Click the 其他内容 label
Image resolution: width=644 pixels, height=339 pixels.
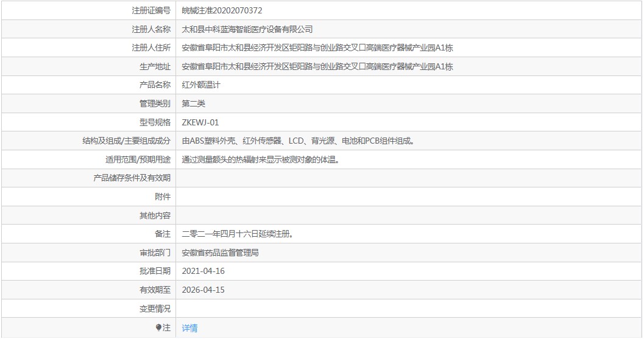click(x=155, y=215)
